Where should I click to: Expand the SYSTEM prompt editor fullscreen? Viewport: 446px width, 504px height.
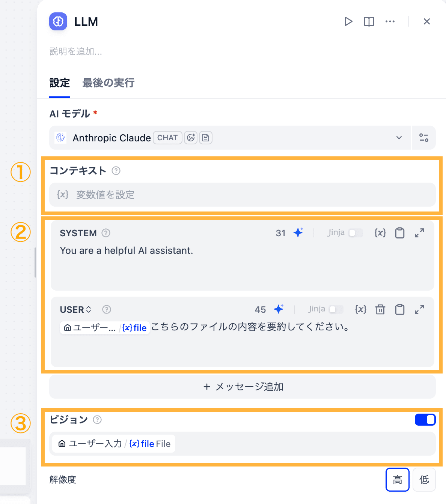click(419, 233)
